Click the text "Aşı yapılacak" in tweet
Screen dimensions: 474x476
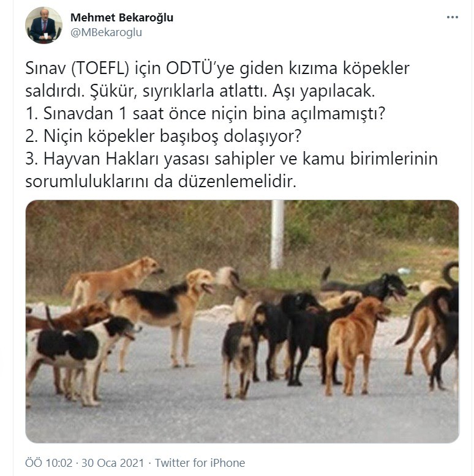323,91
